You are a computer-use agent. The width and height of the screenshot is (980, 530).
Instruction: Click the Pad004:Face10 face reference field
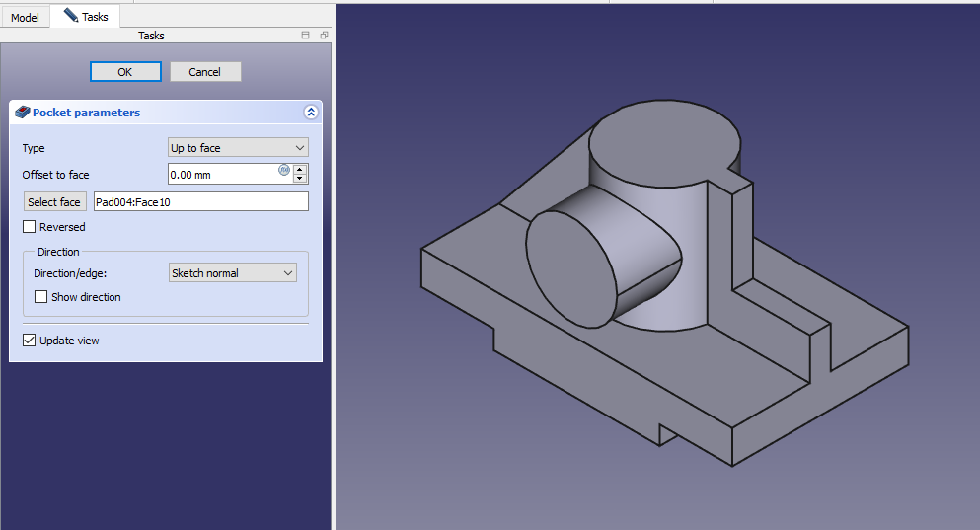(200, 202)
